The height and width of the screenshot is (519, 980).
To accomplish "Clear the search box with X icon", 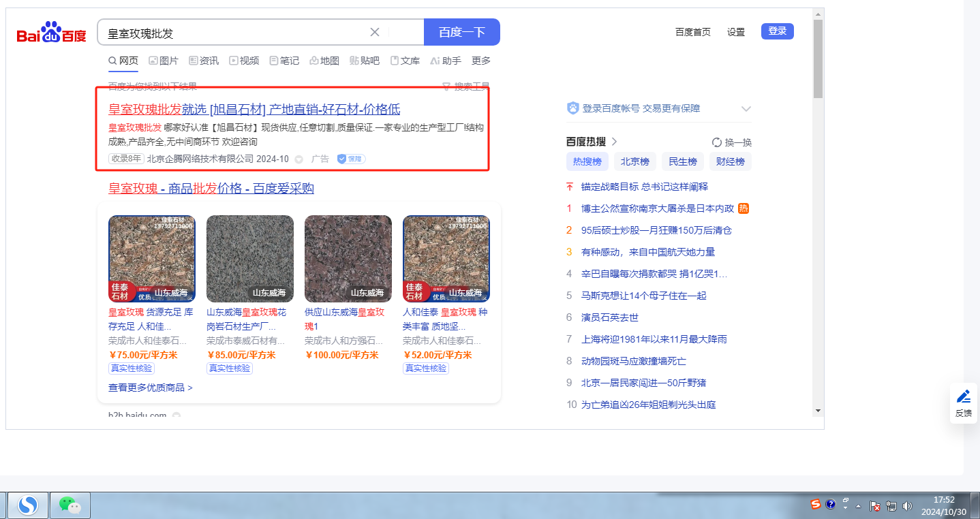I will 375,32.
